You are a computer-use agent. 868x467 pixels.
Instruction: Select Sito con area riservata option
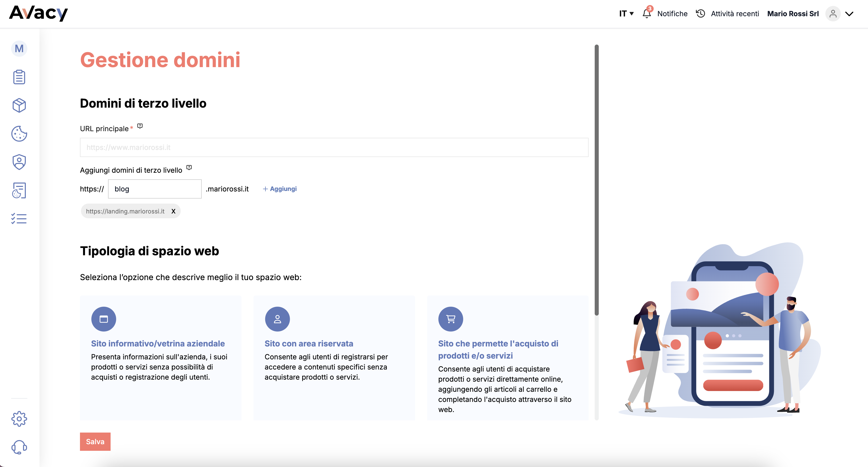point(334,358)
